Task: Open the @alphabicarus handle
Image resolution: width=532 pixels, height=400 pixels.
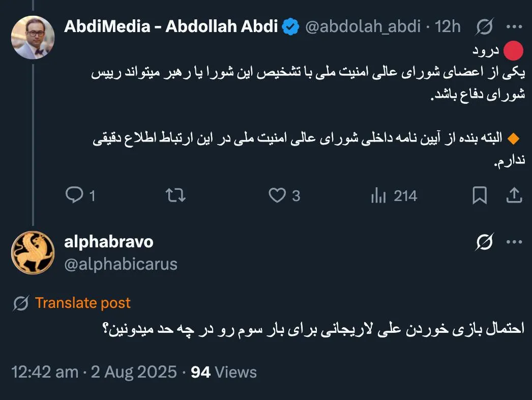Action: coord(121,264)
